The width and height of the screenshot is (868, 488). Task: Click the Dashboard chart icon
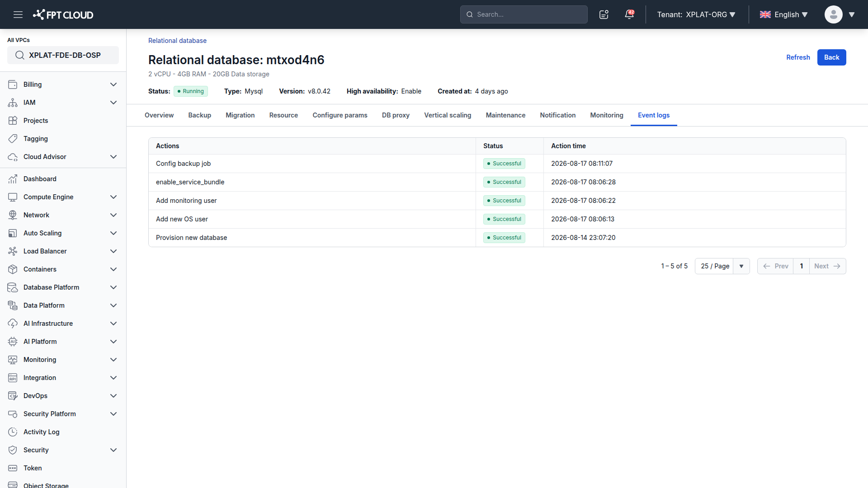13,179
